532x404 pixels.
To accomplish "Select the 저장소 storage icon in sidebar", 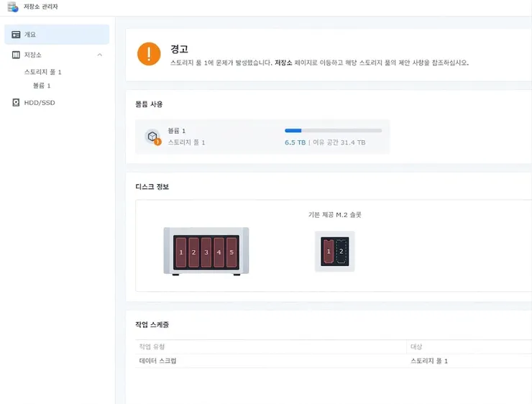I will tap(16, 55).
